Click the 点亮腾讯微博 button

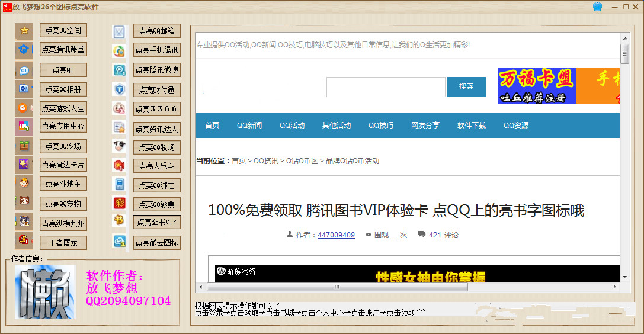[x=157, y=70]
